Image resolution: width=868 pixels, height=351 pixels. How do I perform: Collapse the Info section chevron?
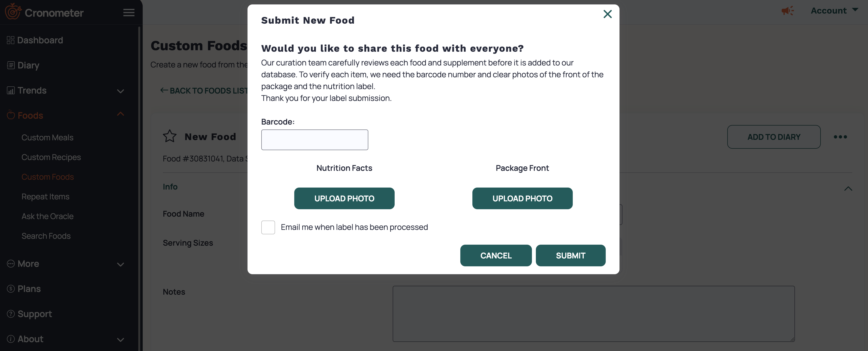pos(848,189)
